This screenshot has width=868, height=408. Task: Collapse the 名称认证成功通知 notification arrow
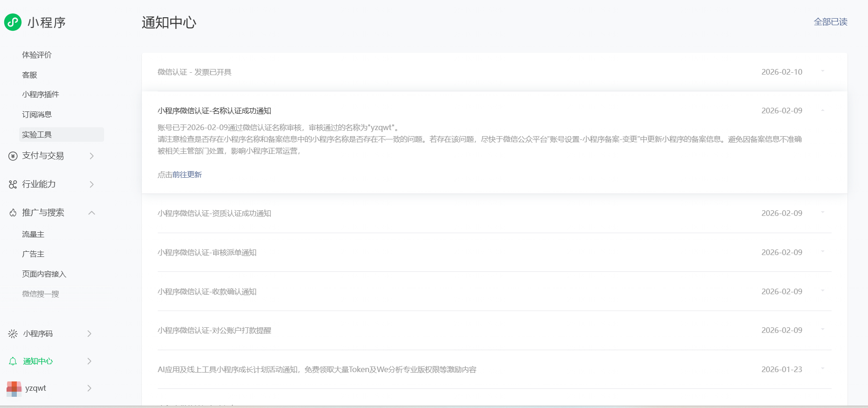(x=823, y=111)
